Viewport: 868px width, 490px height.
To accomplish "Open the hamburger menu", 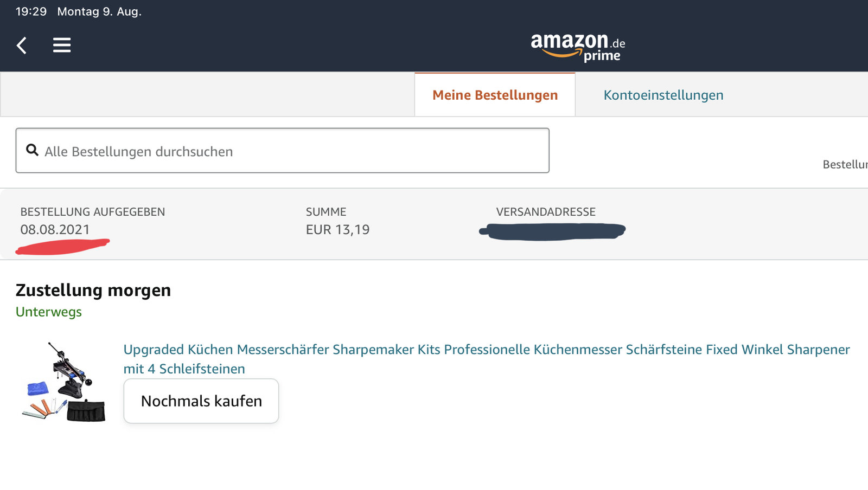I will (x=62, y=45).
